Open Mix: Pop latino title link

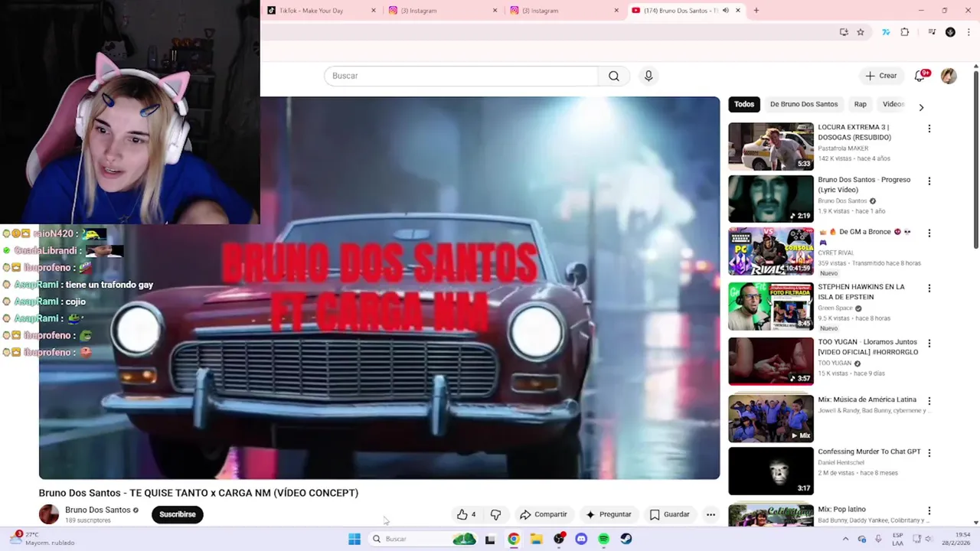[x=841, y=509]
